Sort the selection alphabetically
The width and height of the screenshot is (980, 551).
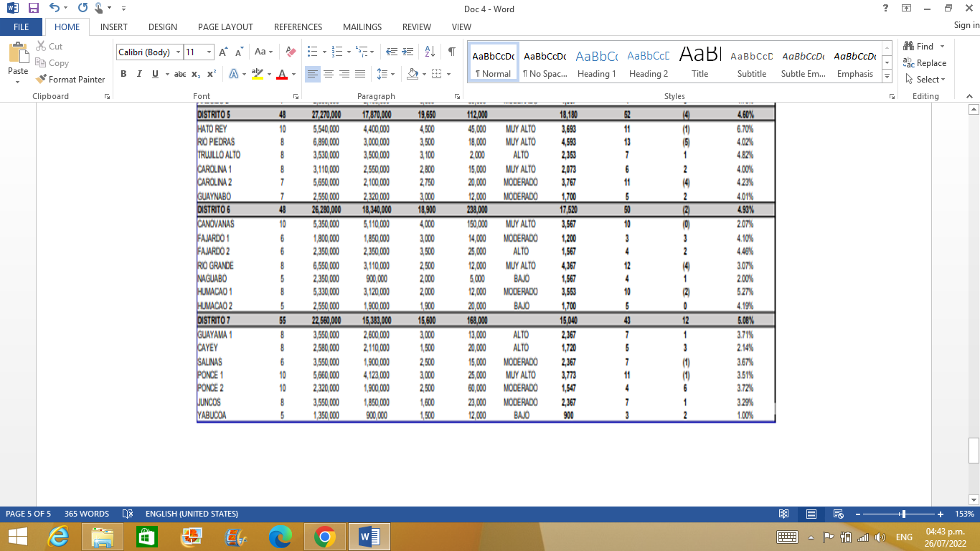(x=430, y=52)
